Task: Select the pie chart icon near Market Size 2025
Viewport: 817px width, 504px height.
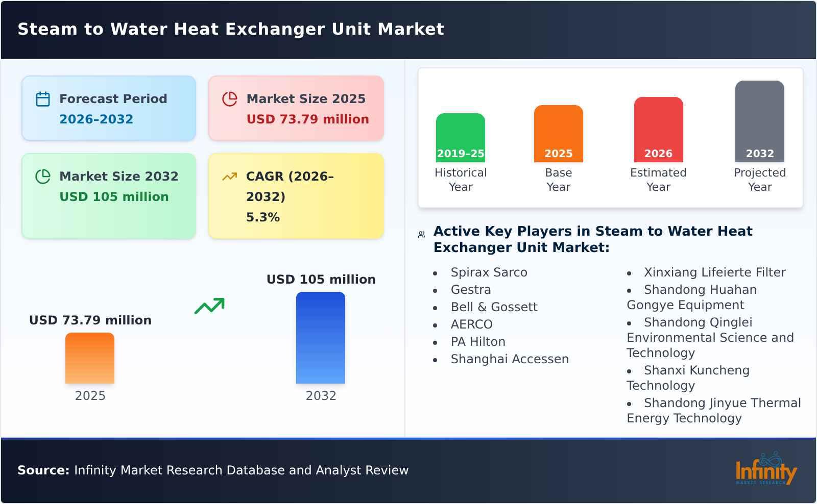Action: 230,99
